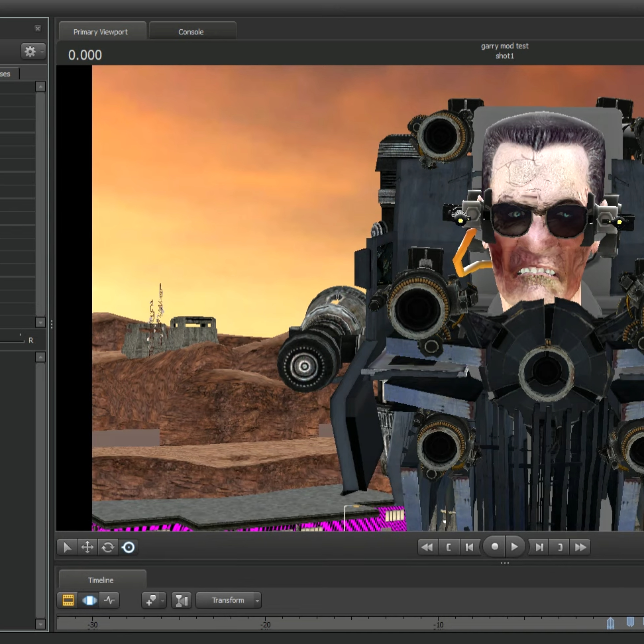This screenshot has height=644, width=644.
Task: Select the arrow selection manipulator tool
Action: click(x=67, y=547)
